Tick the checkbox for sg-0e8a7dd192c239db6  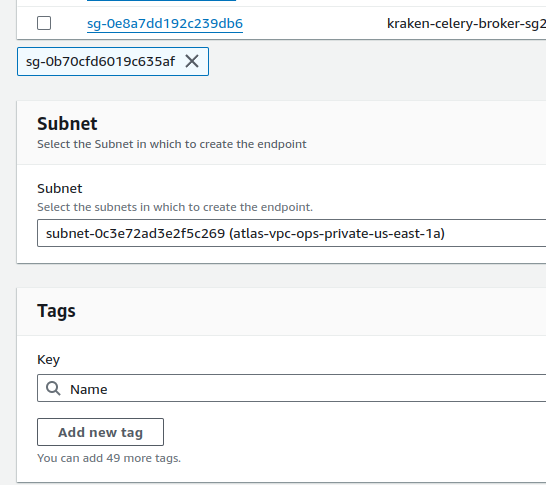point(44,23)
